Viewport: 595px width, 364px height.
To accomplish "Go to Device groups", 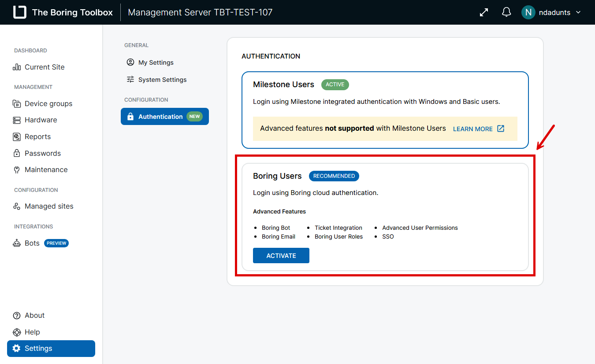I will [48, 103].
